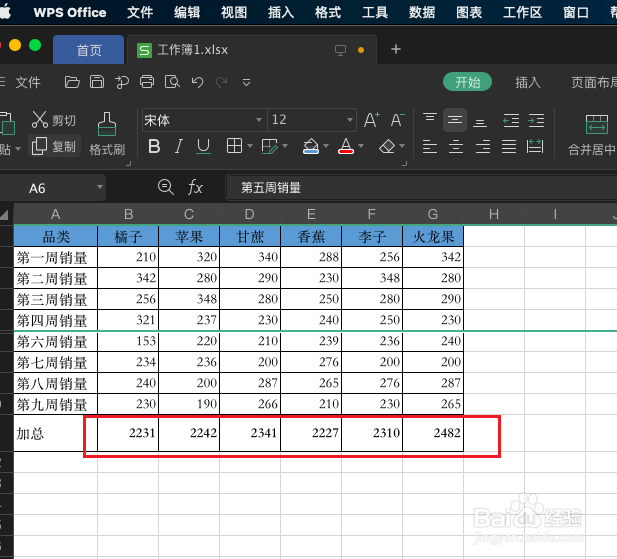Copy selection with 复制 button
Image resolution: width=617 pixels, height=559 pixels.
pos(55,146)
